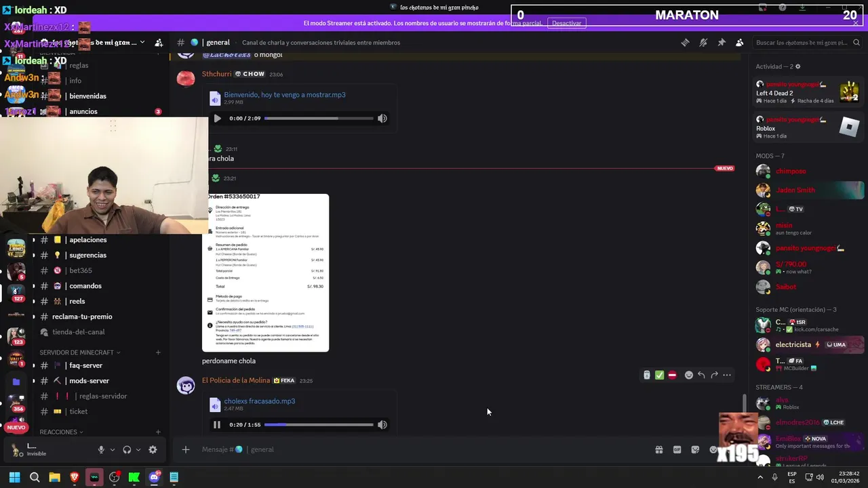Show hidden system tray icons

(759, 477)
